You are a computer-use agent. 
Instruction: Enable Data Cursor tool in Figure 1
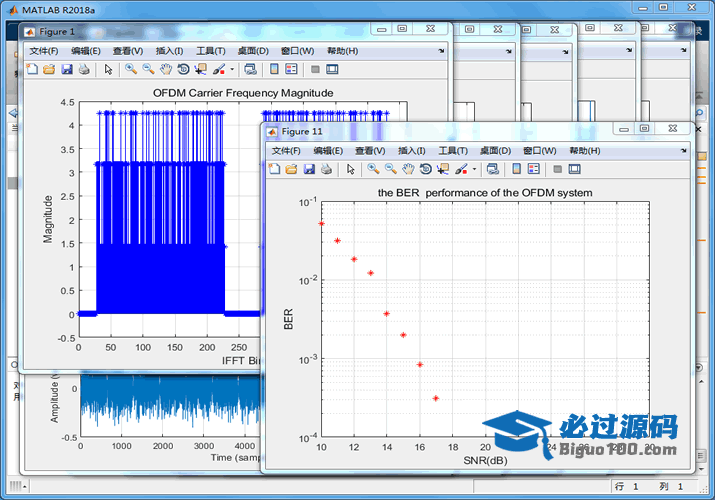pyautogui.click(x=201, y=69)
